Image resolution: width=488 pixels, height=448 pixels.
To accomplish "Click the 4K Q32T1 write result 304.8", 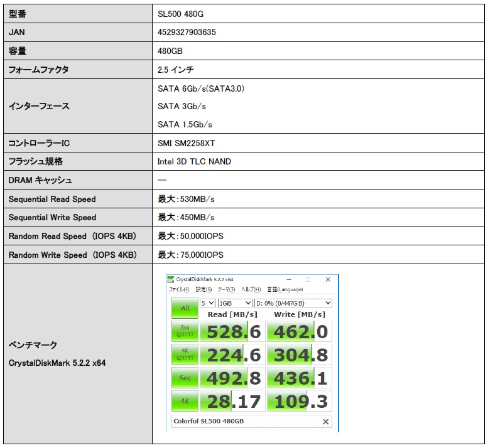I will [300, 355].
